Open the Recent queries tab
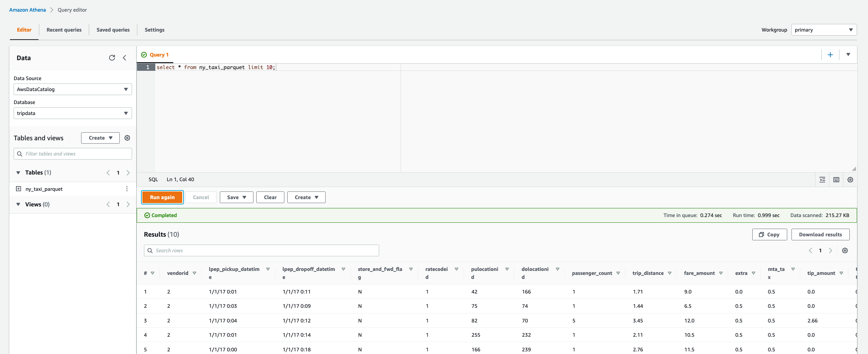The width and height of the screenshot is (868, 354). coord(64,30)
